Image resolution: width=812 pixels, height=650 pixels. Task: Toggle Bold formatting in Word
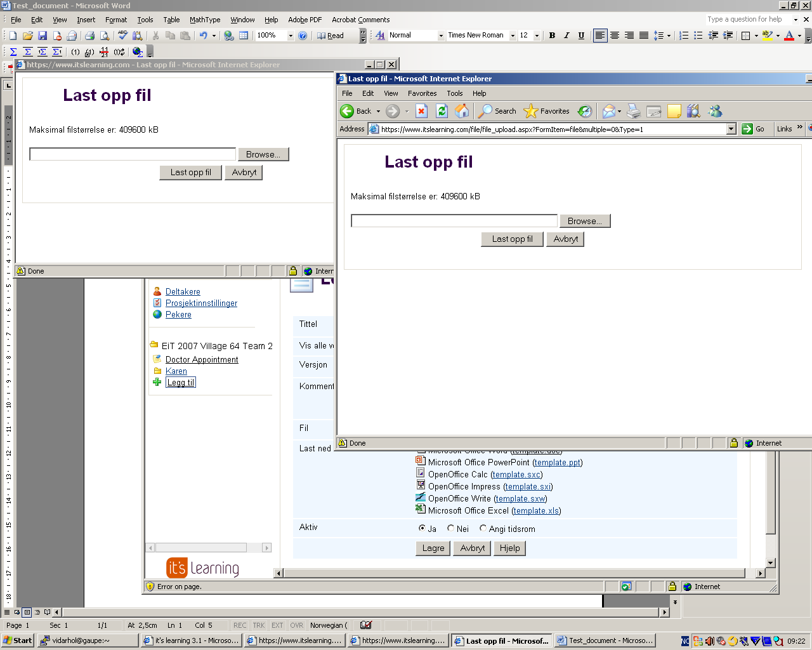pyautogui.click(x=552, y=36)
